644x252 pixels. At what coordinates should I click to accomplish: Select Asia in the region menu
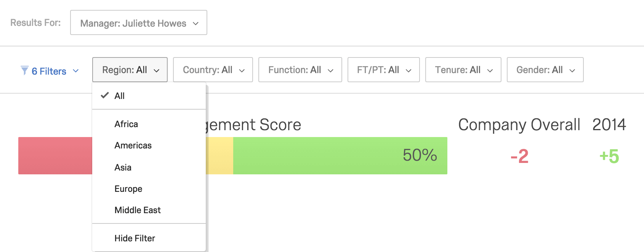(x=149, y=167)
